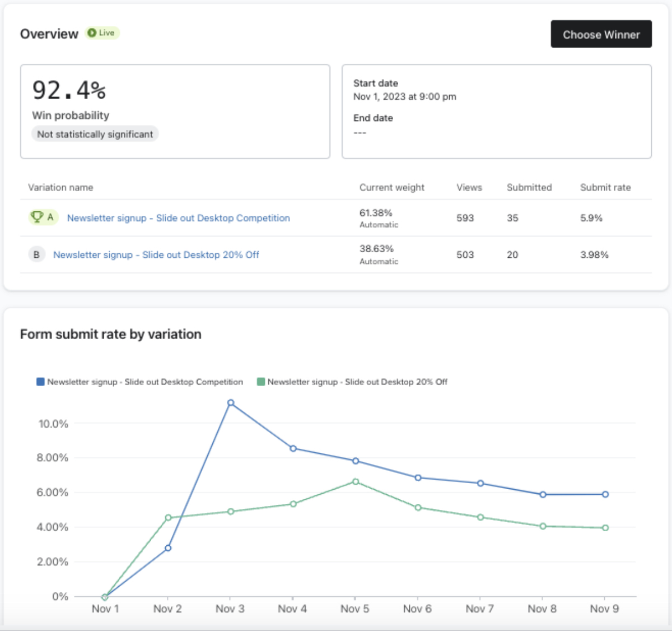Click the circled B badge for Variation B

[37, 254]
